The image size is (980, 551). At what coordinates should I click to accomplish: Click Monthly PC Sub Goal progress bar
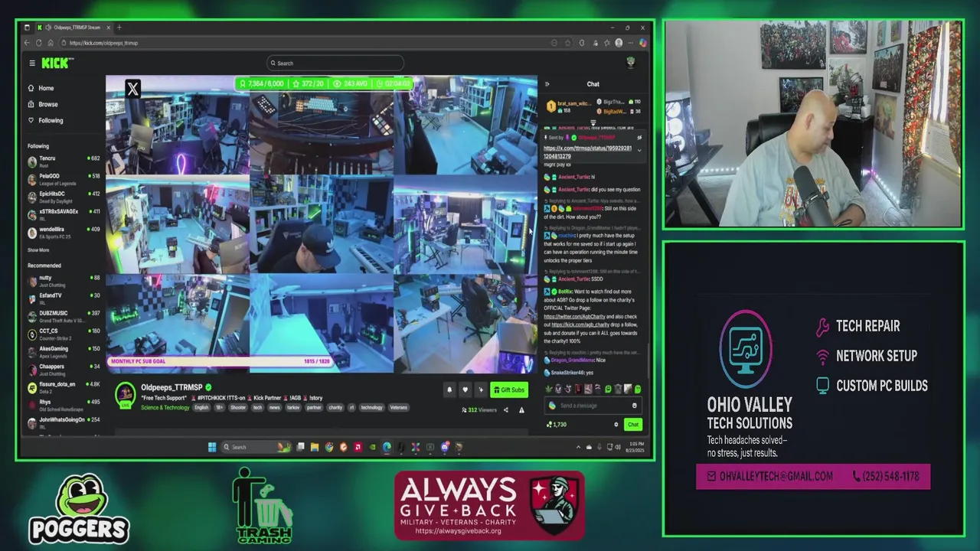(x=220, y=361)
